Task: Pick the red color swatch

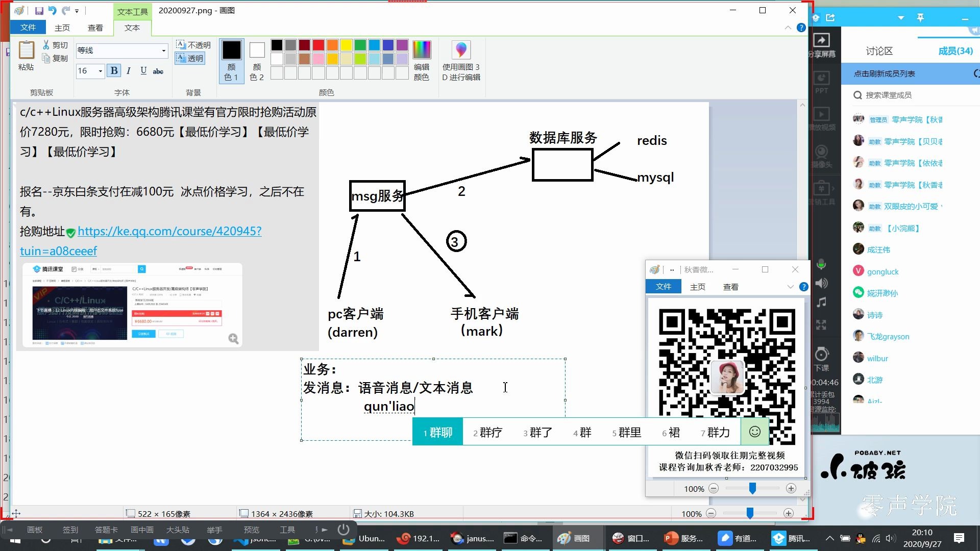Action: coord(318,45)
